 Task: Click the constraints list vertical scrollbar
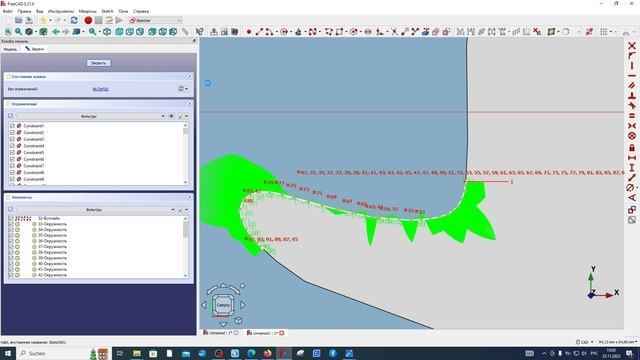pyautogui.click(x=186, y=153)
